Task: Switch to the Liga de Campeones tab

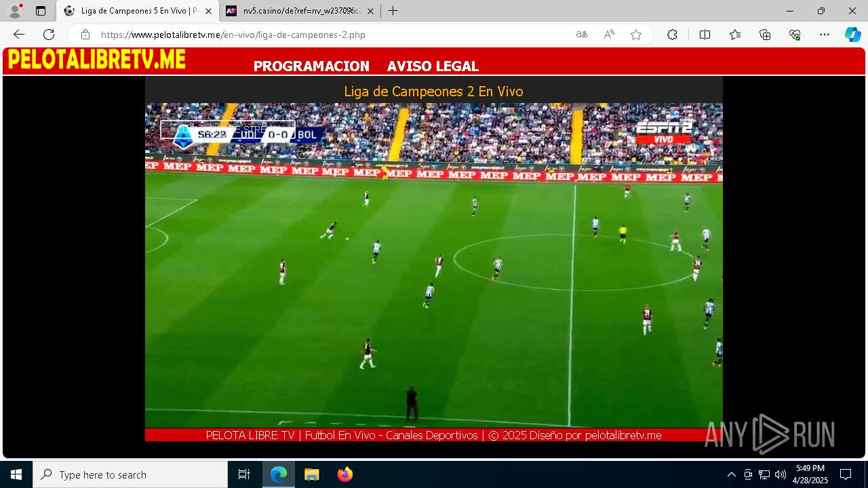Action: click(x=138, y=11)
